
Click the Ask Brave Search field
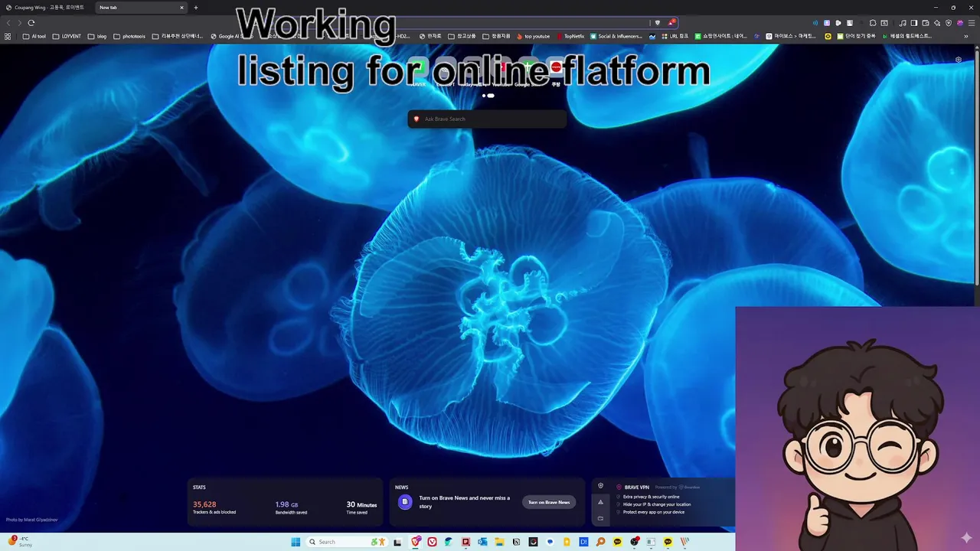(x=487, y=119)
